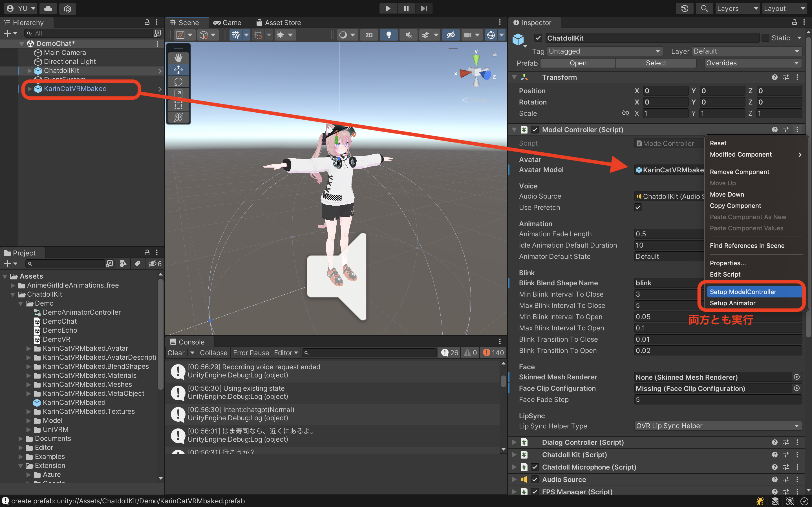The width and height of the screenshot is (812, 507).
Task: Expand KarinCatVRMbaked in the Hierarchy
Action: point(29,89)
